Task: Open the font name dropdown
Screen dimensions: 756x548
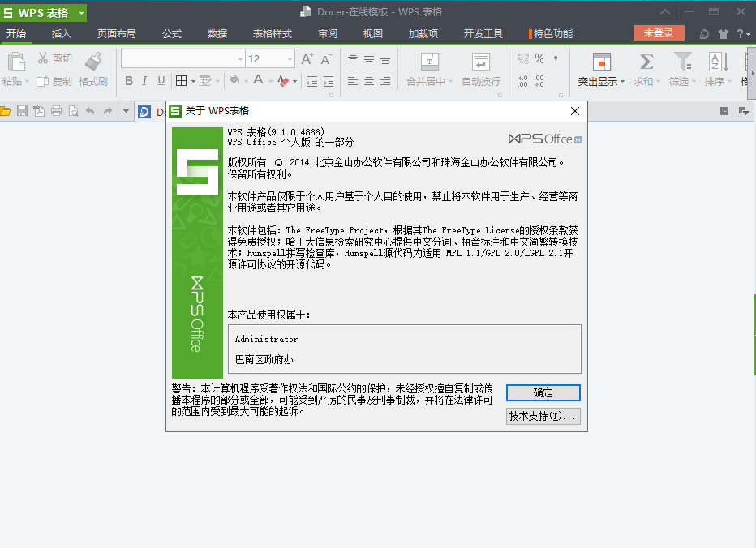Action: click(x=241, y=59)
